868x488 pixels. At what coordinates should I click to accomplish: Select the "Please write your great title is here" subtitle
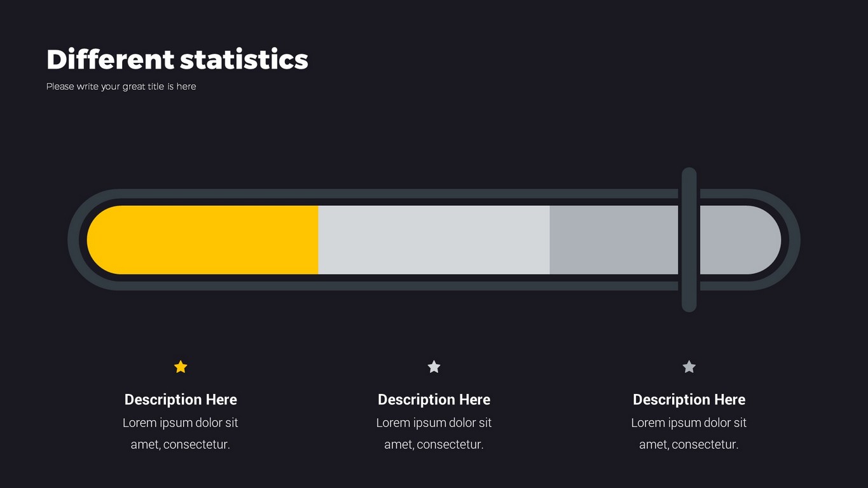(x=121, y=86)
